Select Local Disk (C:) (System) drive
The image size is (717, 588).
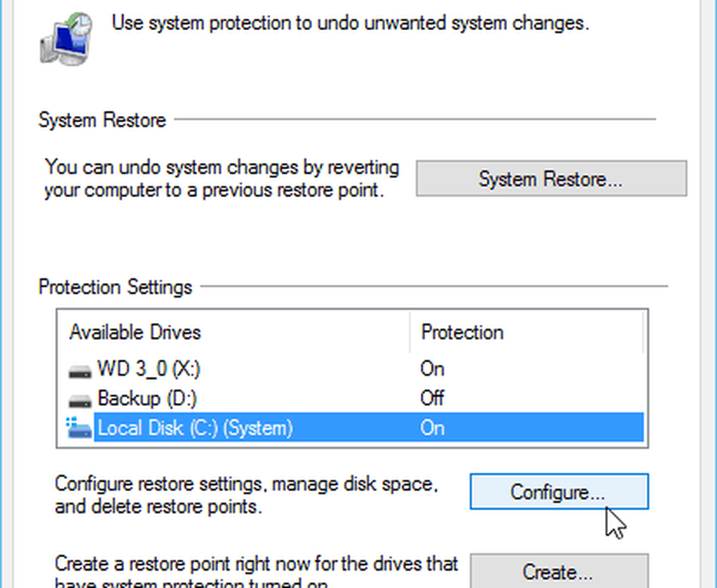tap(352, 428)
